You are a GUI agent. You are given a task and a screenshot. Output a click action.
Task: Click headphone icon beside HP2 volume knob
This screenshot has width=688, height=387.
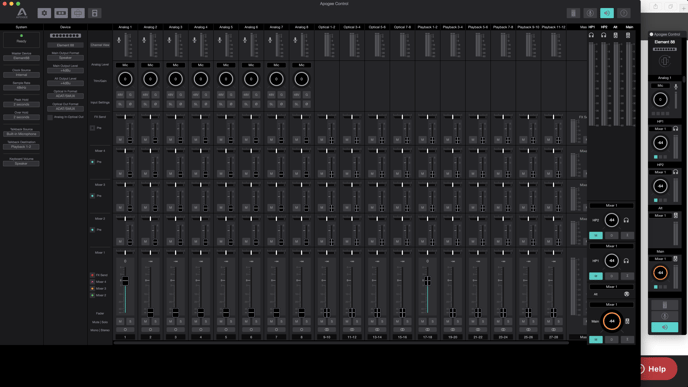[x=627, y=220]
